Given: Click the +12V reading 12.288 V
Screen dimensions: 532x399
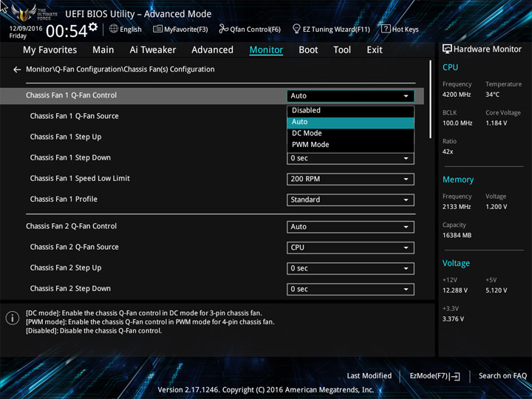Looking at the screenshot, I should point(454,290).
